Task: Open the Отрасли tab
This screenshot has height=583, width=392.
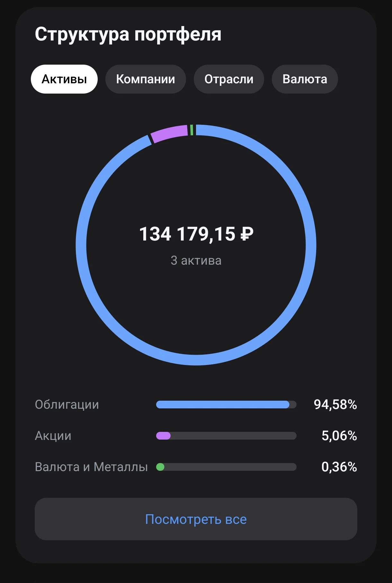Action: [229, 79]
